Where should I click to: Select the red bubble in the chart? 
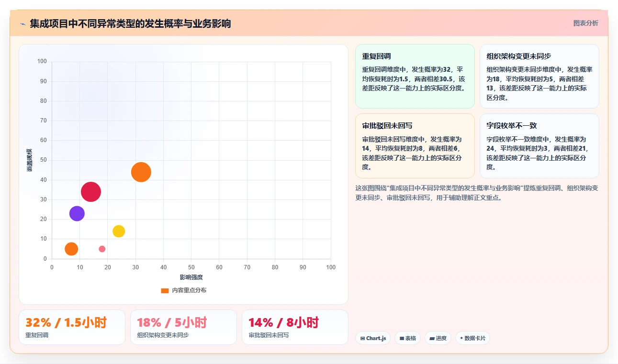coord(91,192)
